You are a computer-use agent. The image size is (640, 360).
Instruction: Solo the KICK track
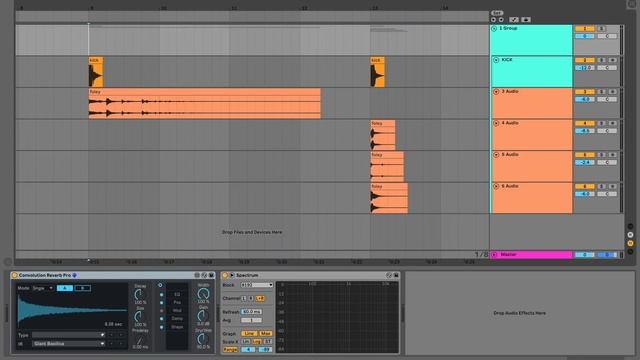click(602, 60)
